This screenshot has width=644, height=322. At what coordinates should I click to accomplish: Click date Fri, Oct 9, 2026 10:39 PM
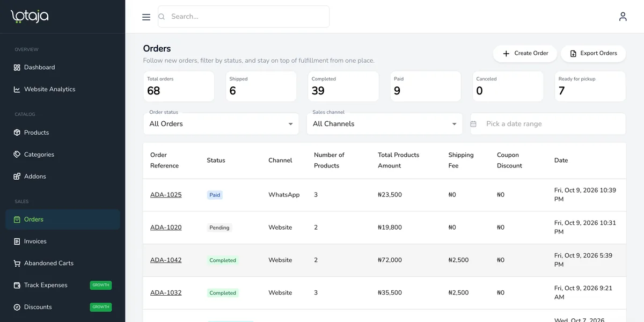[585, 195]
